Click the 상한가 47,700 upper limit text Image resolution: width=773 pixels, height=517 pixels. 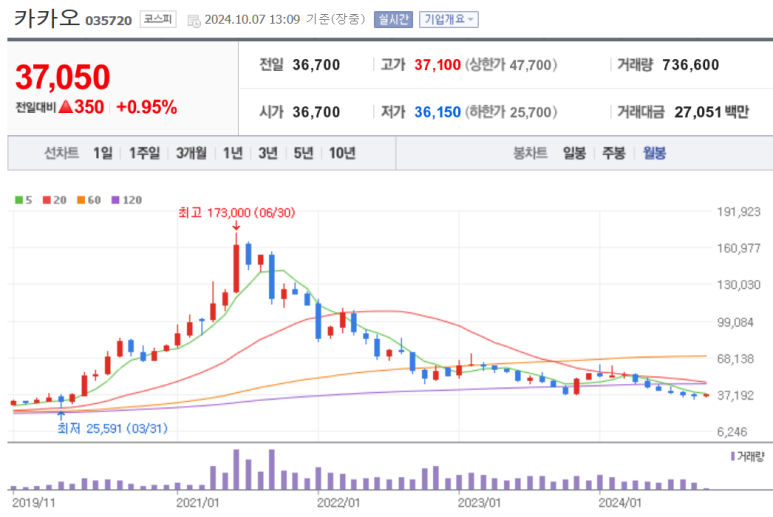tap(511, 65)
